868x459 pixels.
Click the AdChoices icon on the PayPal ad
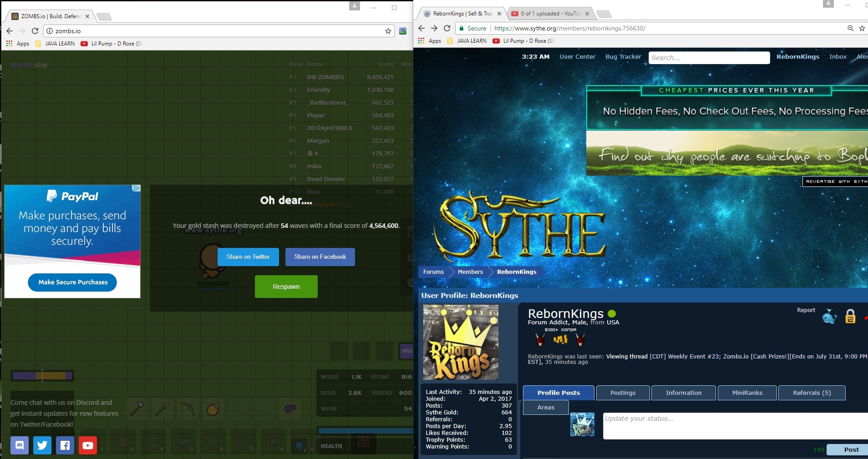tap(136, 188)
